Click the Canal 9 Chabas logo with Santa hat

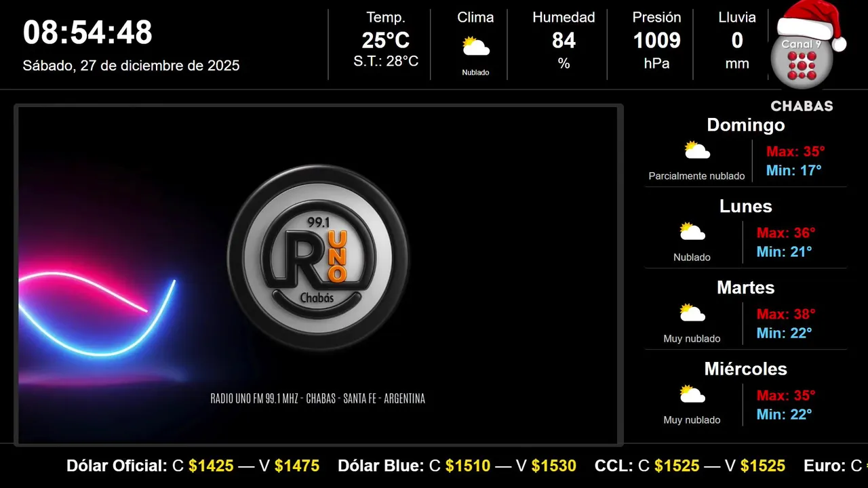tap(806, 57)
